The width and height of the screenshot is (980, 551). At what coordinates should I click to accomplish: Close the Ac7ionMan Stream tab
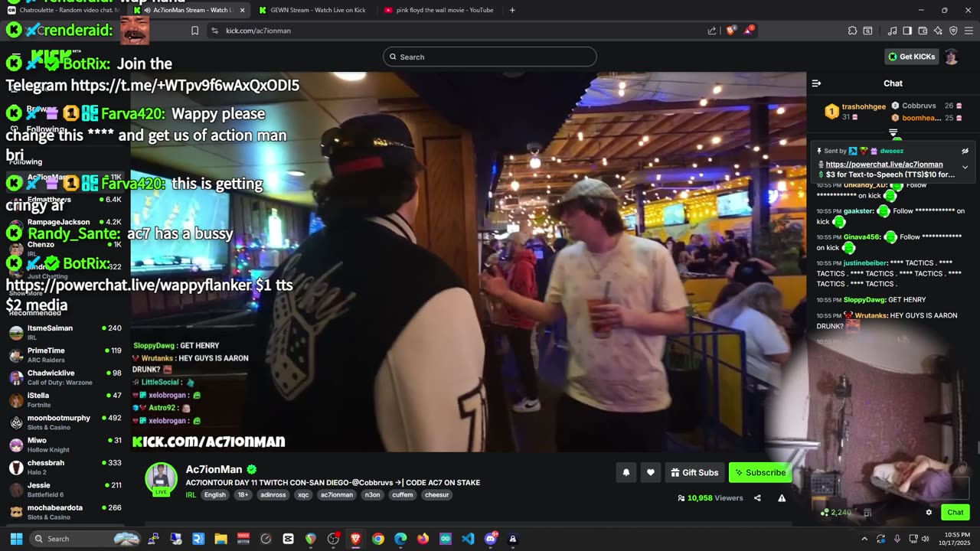click(242, 10)
